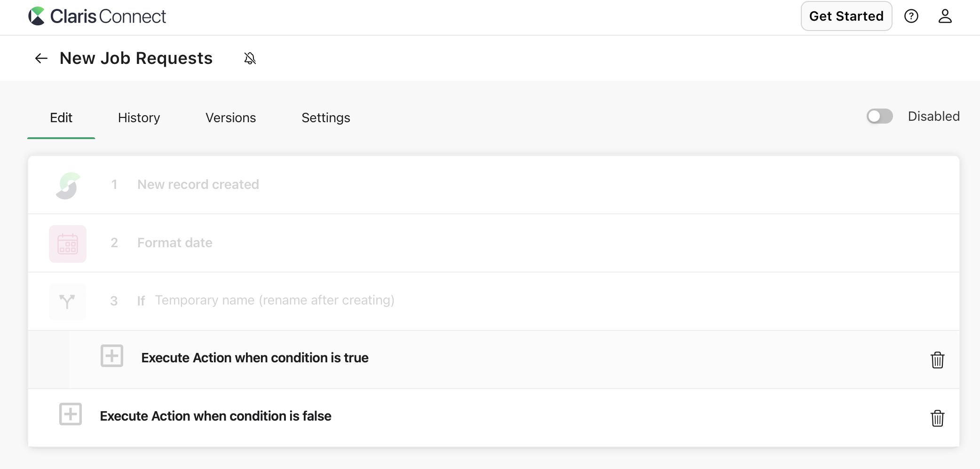The width and height of the screenshot is (980, 469).
Task: Add action when condition is false
Action: (71, 414)
